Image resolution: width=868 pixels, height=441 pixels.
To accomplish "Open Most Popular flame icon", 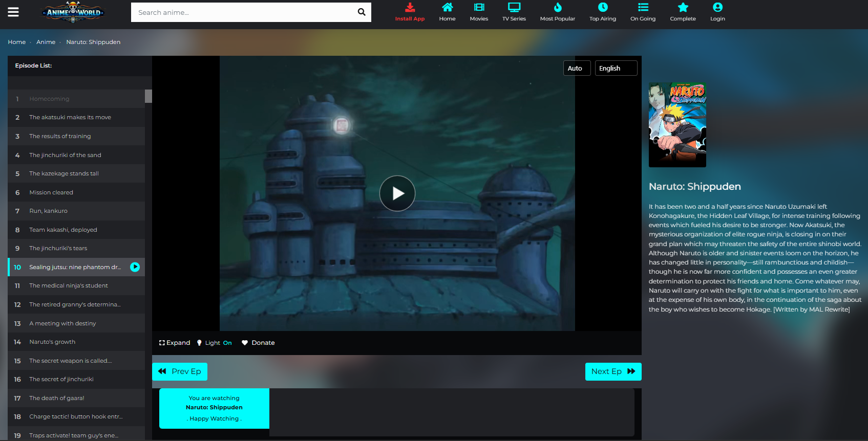I will 557,8.
